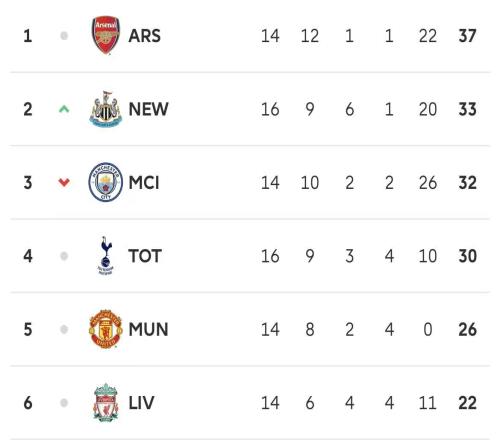Click the Manchester United crest
Screen dimensions: 500x440
tap(106, 329)
